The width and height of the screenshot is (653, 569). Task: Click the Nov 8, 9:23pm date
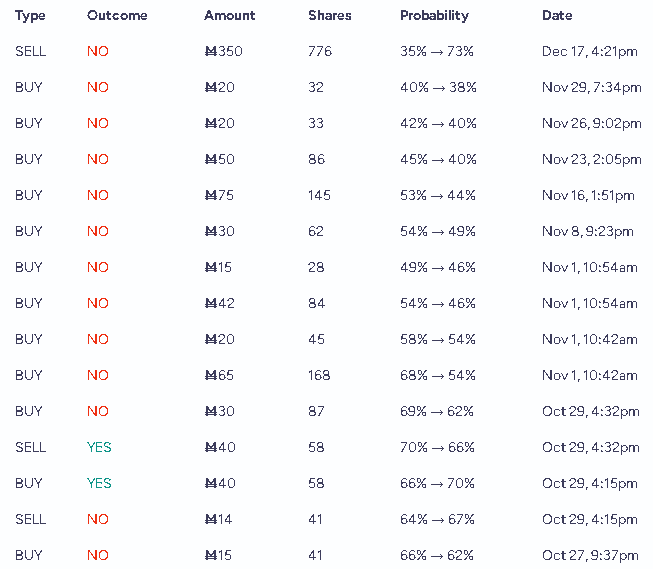tap(588, 232)
